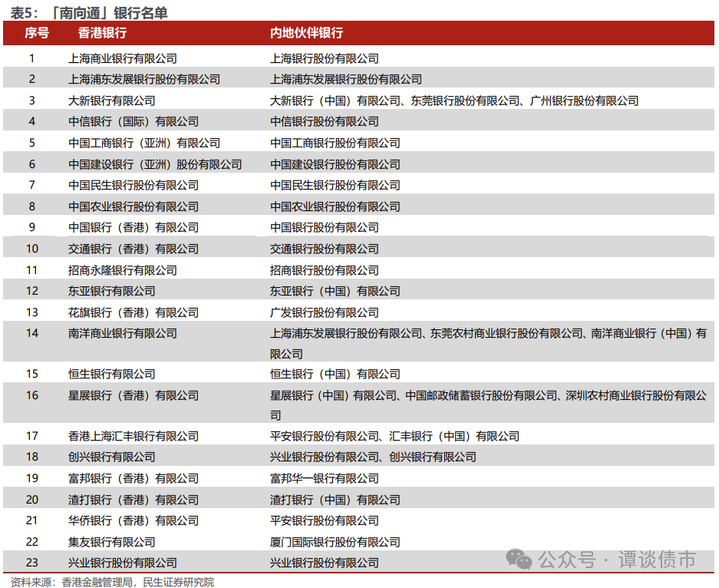Select cell 花旗银行（香港）有限公司
The height and width of the screenshot is (588, 719).
click(x=134, y=312)
